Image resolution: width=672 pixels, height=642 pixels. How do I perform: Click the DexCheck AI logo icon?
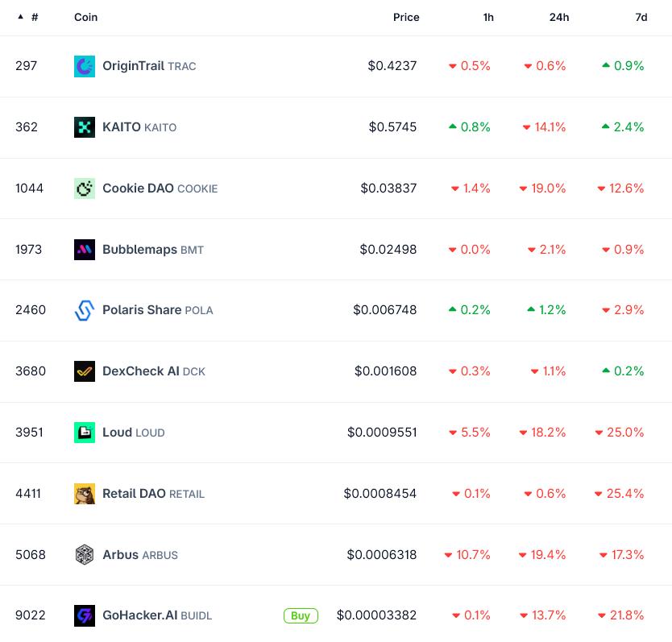84,371
